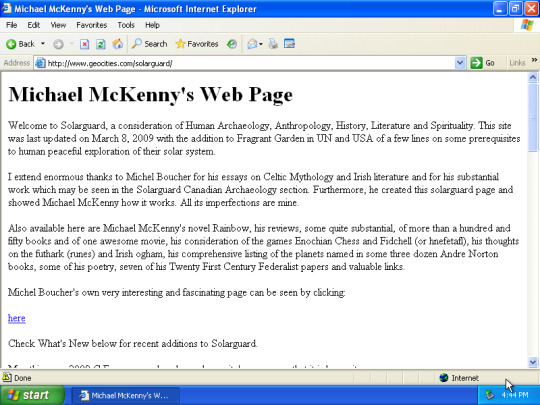Click the greyed Forward arrow button
The width and height of the screenshot is (540, 405).
pos(58,44)
